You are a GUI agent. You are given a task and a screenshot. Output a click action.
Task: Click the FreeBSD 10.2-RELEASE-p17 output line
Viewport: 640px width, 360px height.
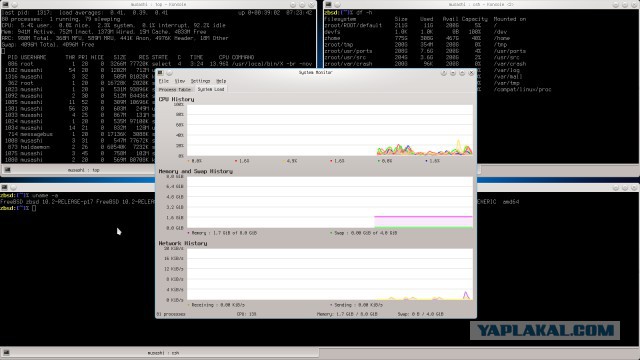[78, 202]
